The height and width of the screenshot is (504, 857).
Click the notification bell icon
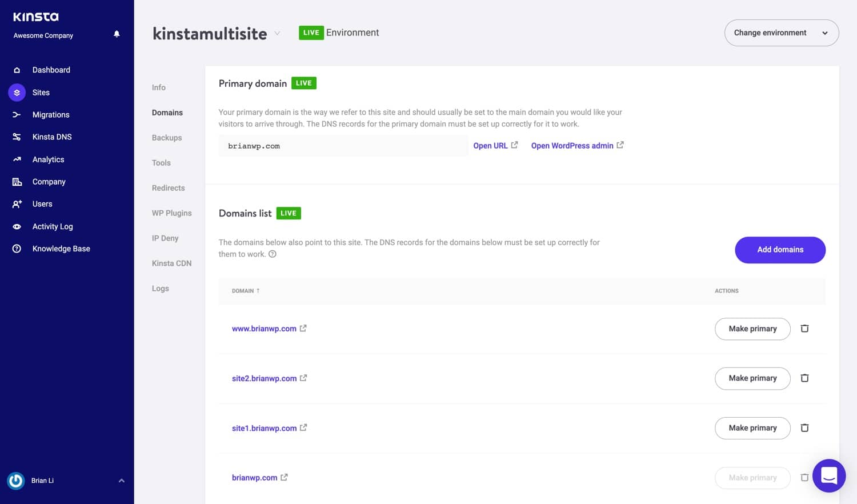(x=117, y=34)
